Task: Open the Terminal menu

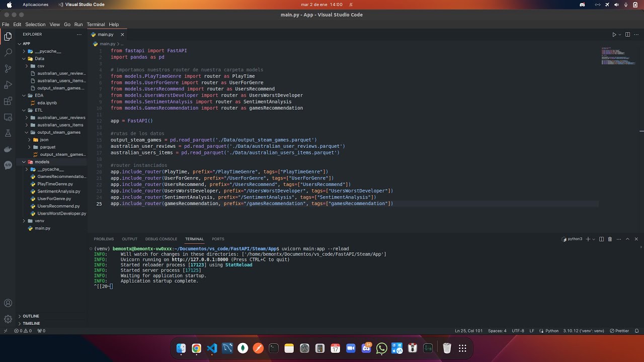Action: [x=96, y=25]
